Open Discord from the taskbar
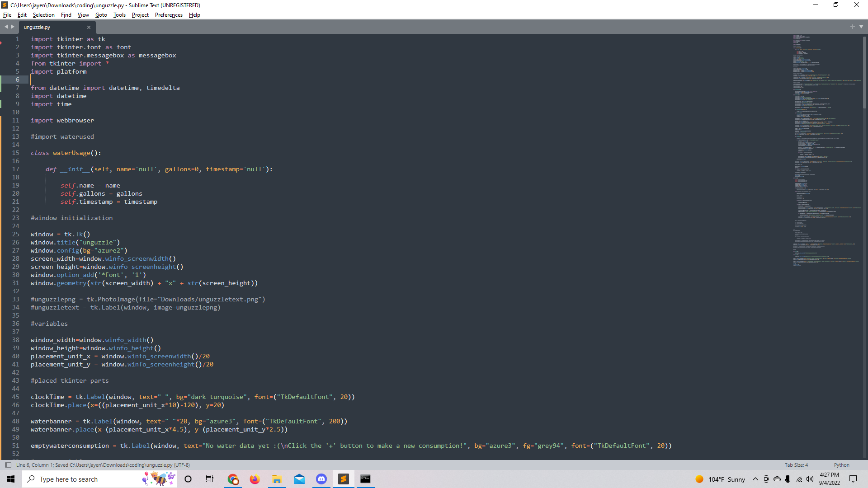 click(321, 479)
